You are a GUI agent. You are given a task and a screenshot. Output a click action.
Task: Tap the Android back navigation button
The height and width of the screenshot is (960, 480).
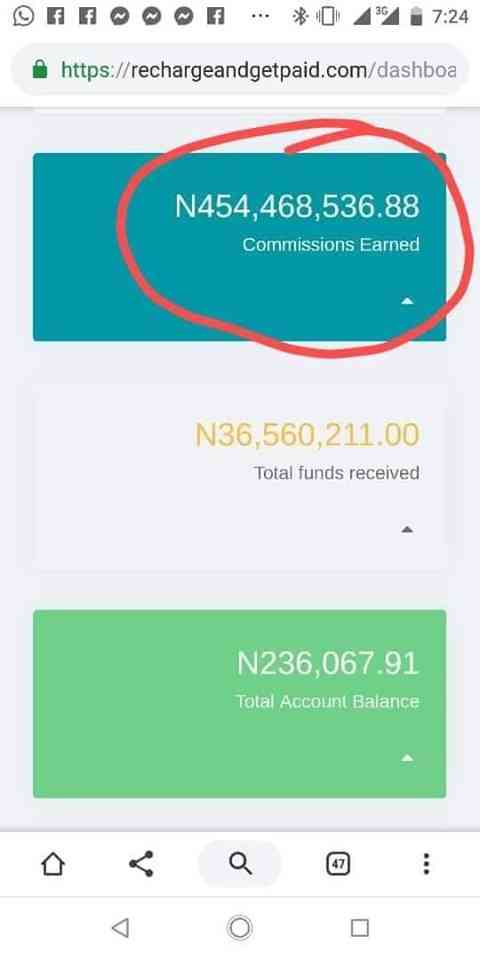point(121,928)
